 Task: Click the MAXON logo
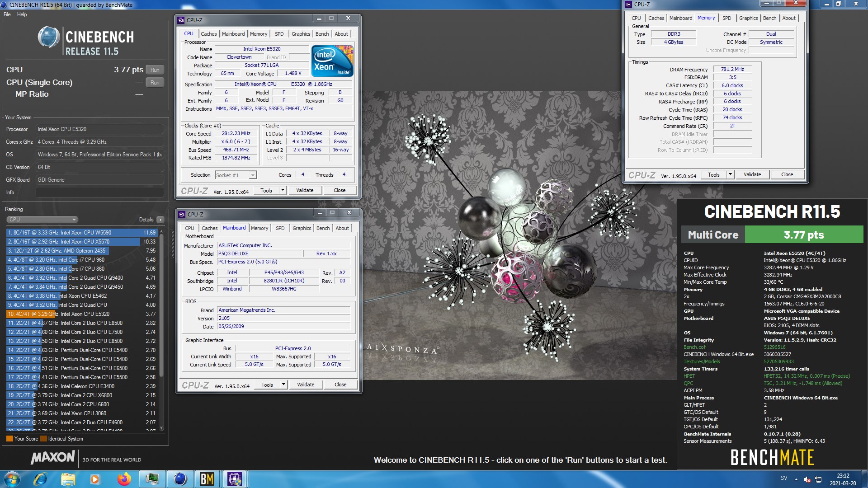(x=52, y=458)
